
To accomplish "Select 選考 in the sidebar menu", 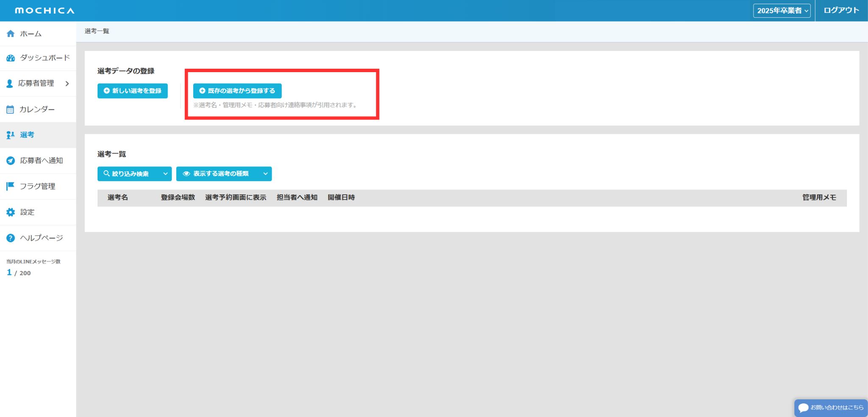I will (x=27, y=135).
